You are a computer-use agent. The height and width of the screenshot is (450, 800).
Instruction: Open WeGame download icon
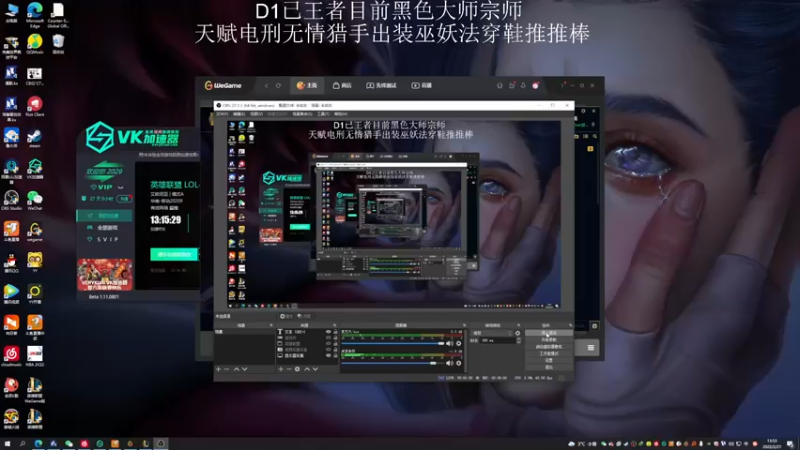(x=523, y=86)
